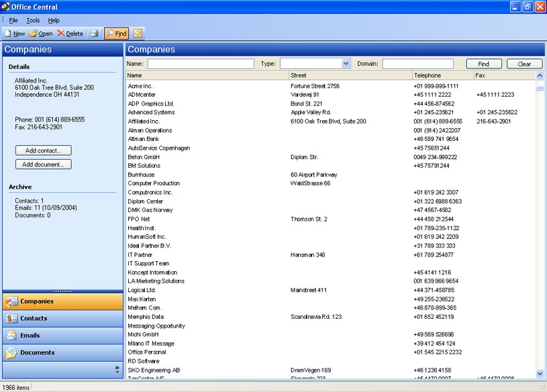Image resolution: width=547 pixels, height=392 pixels.
Task: Select the Befon GmbH row
Action: [330, 157]
